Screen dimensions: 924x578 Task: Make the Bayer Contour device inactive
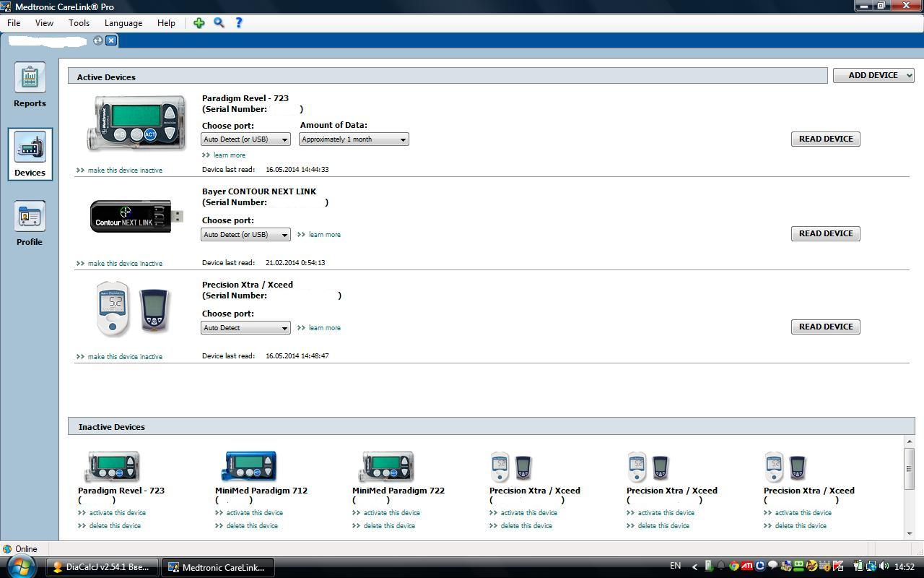click(124, 264)
